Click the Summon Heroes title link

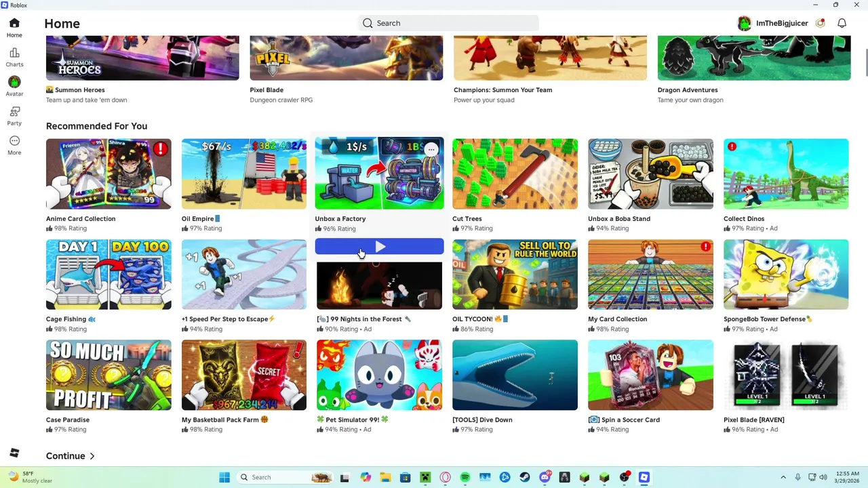click(x=75, y=89)
